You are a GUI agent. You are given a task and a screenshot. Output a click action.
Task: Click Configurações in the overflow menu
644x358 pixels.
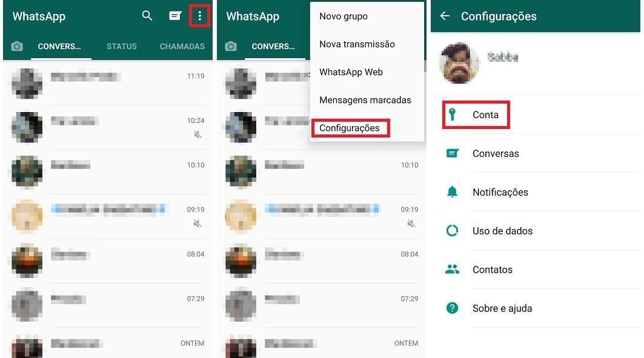coord(350,128)
